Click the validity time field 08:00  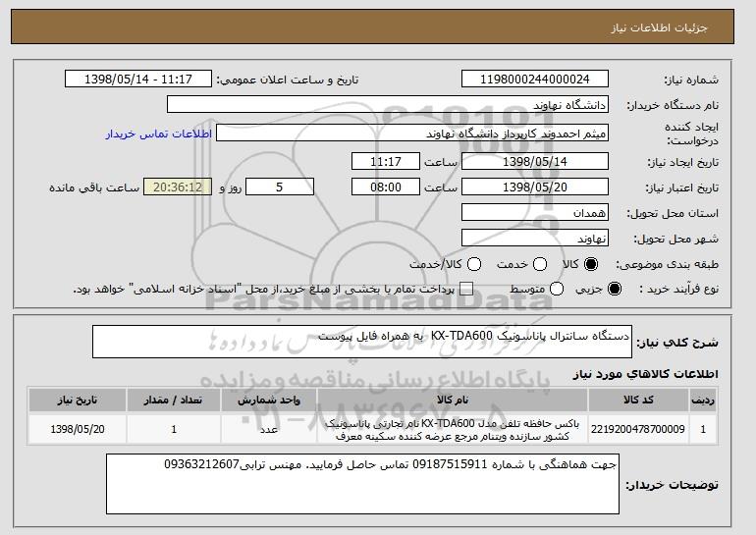click(x=386, y=187)
